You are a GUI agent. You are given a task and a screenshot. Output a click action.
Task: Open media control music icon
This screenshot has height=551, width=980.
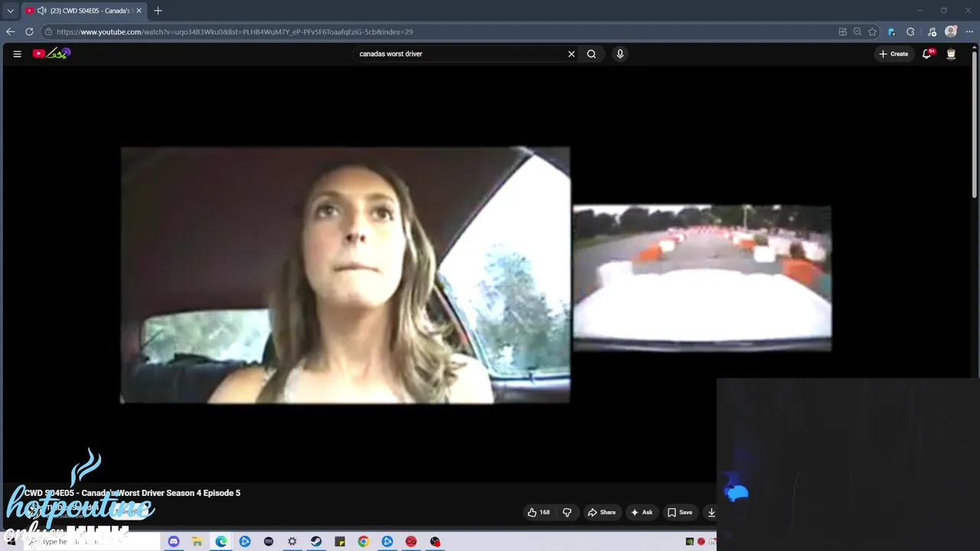click(932, 31)
